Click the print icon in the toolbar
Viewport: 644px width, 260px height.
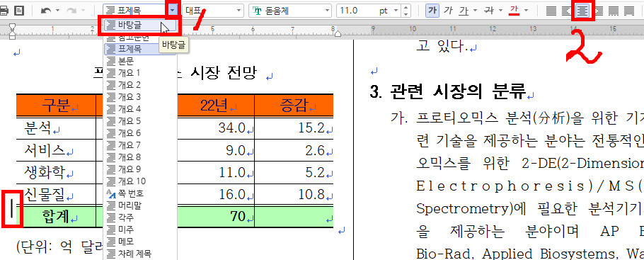[4, 11]
